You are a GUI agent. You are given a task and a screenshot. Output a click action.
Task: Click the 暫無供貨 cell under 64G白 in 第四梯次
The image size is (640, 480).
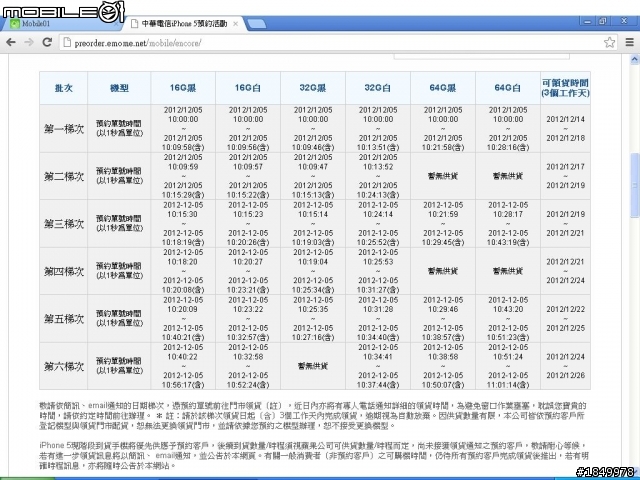(507, 271)
